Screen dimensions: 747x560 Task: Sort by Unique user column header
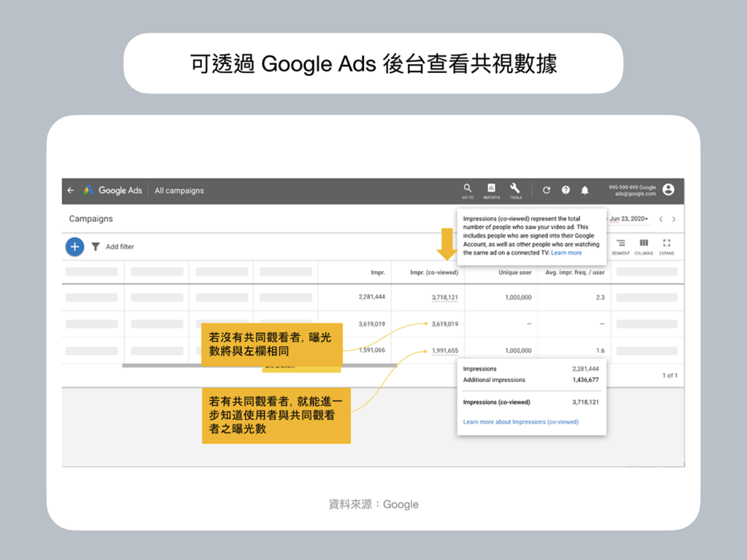pos(514,273)
